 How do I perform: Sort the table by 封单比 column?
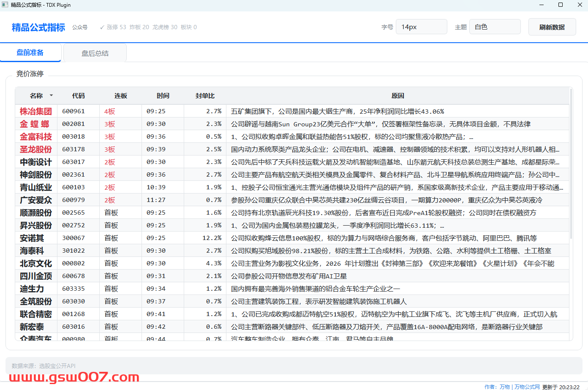(x=205, y=96)
